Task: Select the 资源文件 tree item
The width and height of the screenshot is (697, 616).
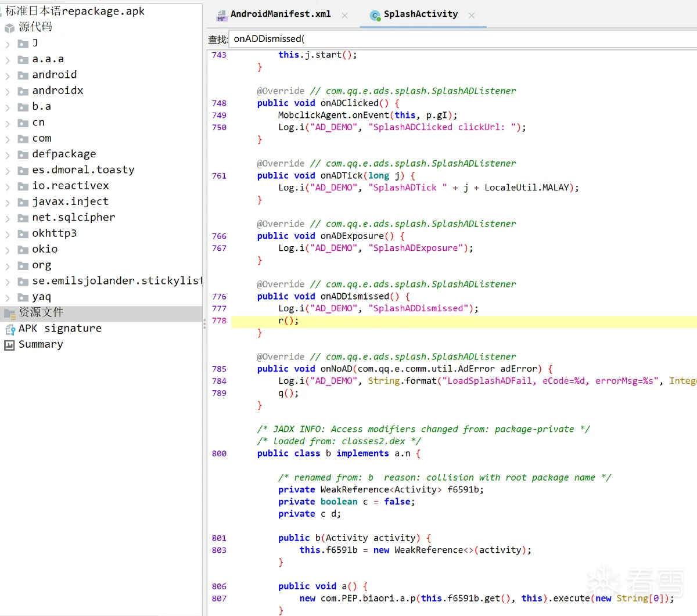Action: click(101, 314)
